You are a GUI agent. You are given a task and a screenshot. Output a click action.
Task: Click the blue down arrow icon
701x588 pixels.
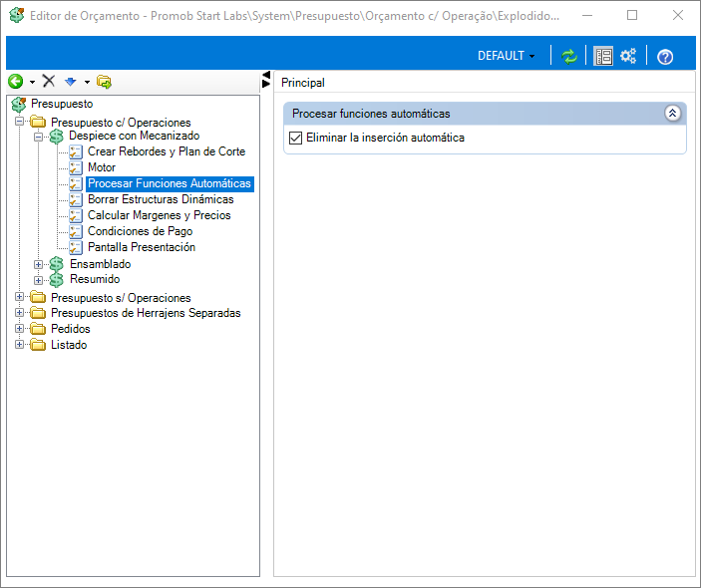(71, 82)
